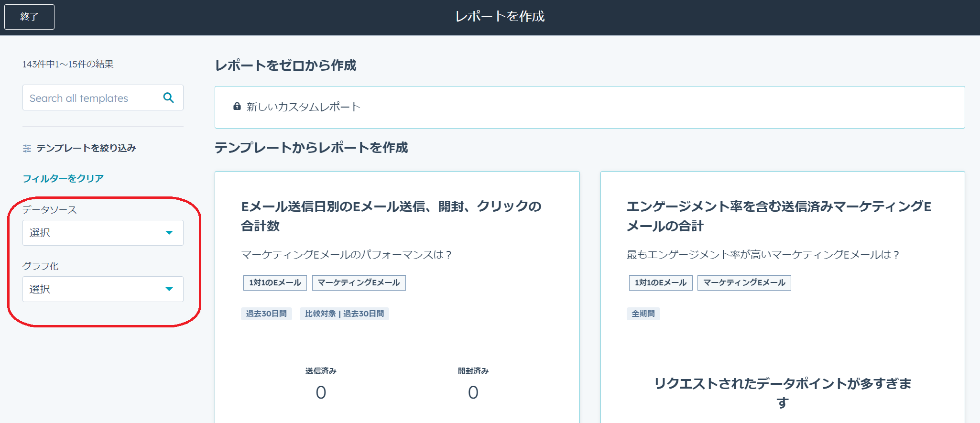Click the search magnifier icon
Screen dimensions: 980x423
168,98
